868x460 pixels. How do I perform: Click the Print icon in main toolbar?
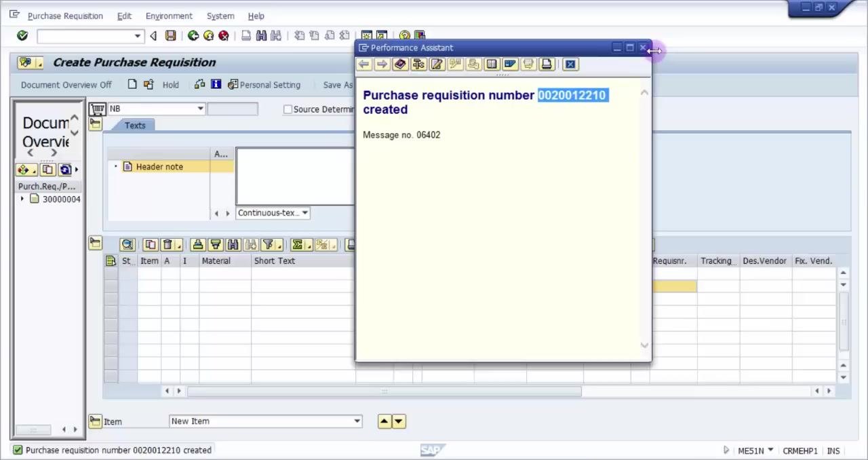point(246,36)
